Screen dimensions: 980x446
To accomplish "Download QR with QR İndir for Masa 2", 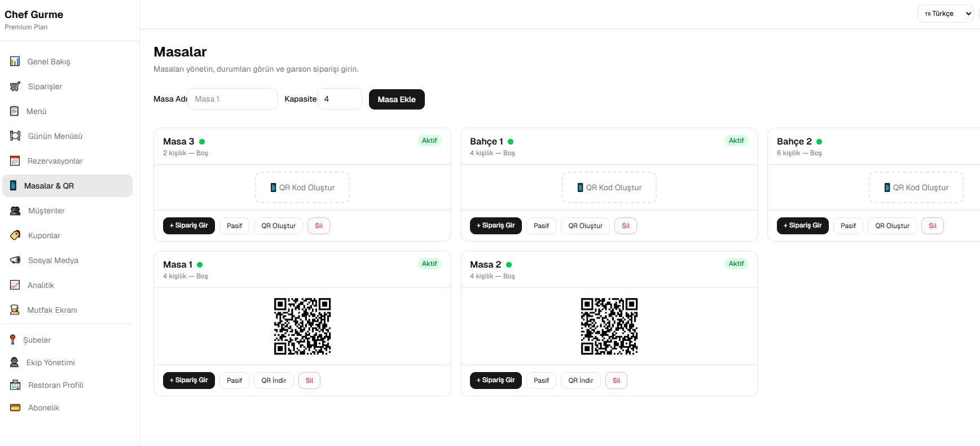I will [581, 381].
